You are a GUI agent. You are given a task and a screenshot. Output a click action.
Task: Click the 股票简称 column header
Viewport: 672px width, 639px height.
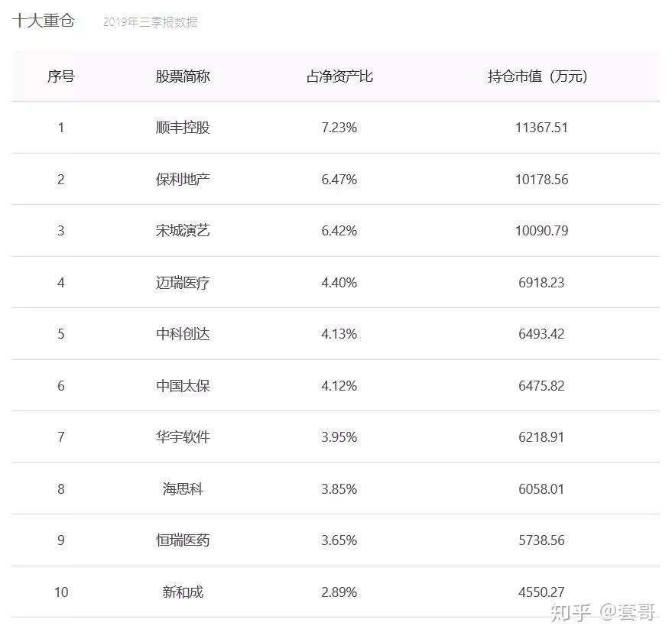(183, 76)
